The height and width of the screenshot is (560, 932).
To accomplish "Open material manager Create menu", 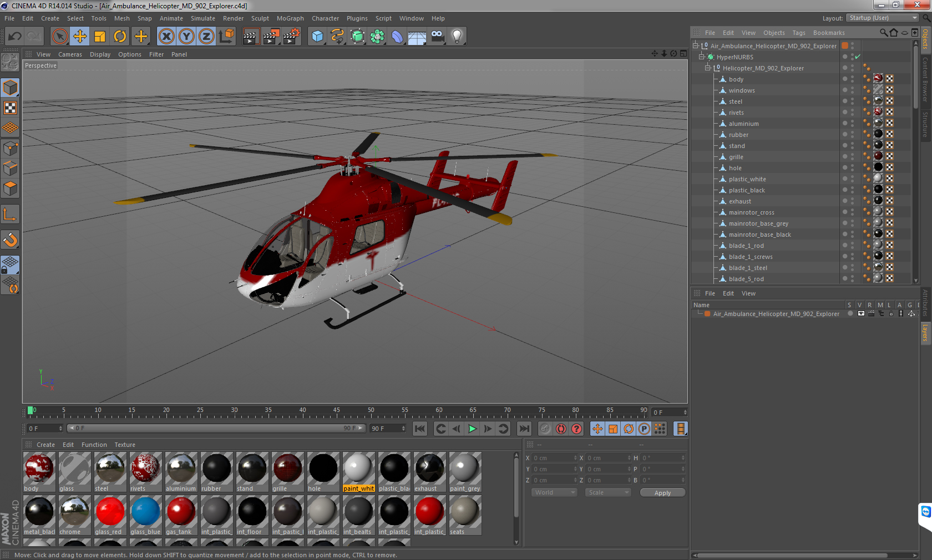I will [x=45, y=445].
